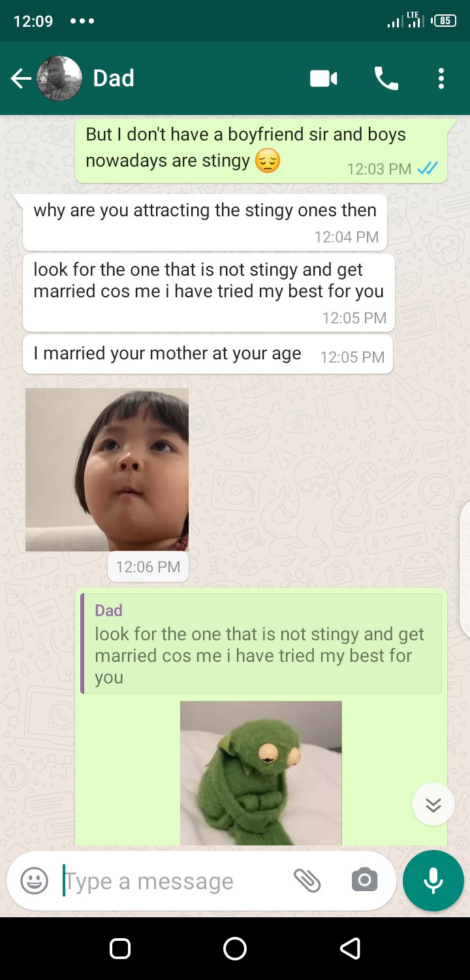Open the toddler face sticker
Image resolution: width=470 pixels, height=980 pixels.
tap(107, 470)
